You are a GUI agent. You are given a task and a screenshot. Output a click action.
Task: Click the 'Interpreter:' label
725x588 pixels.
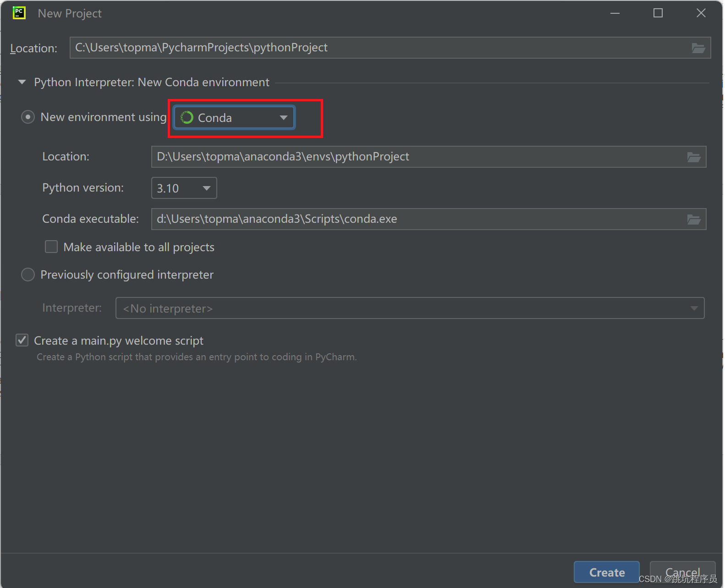72,308
